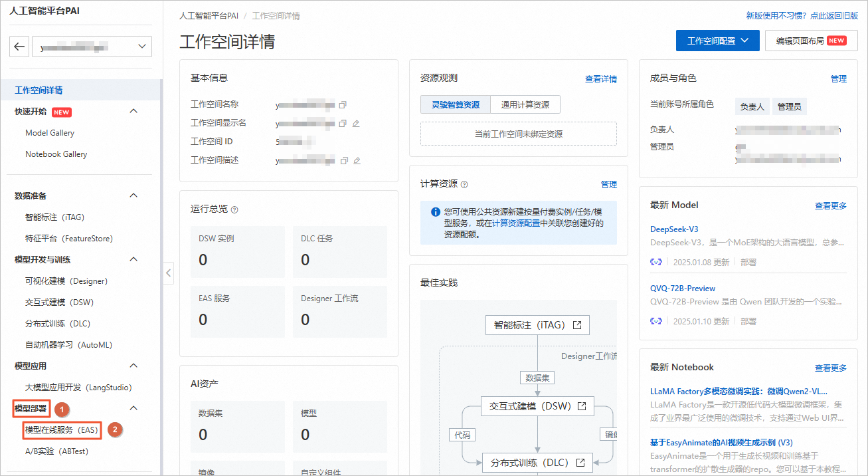Click the EAS 服务 count tile

(238, 312)
